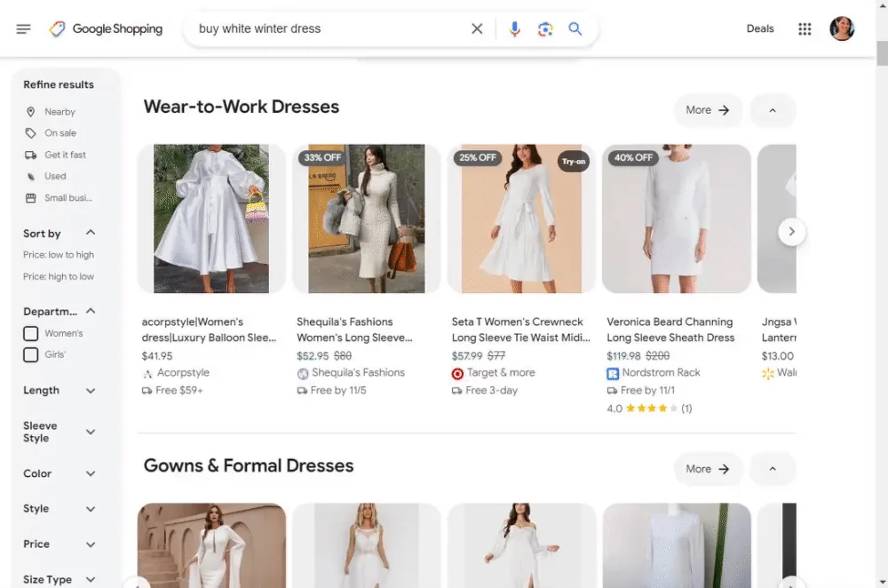Click the 33% OFF badge
The image size is (888, 588).
click(323, 157)
